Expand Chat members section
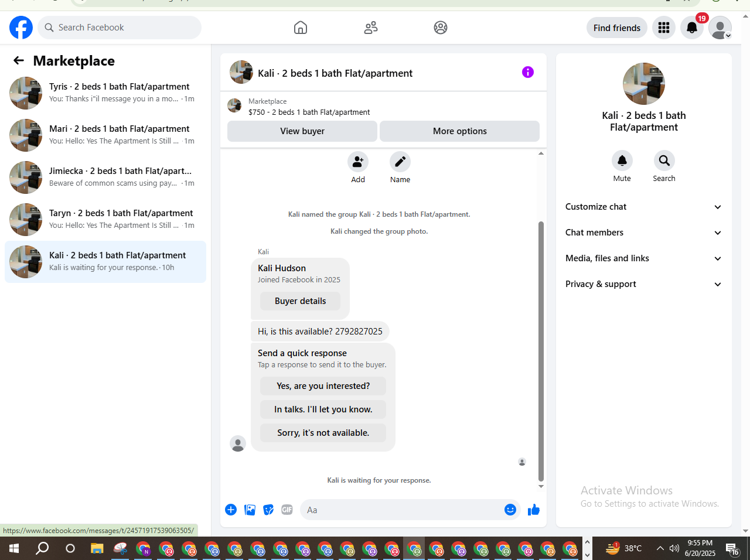Screen dimensions: 750x560 coord(644,233)
